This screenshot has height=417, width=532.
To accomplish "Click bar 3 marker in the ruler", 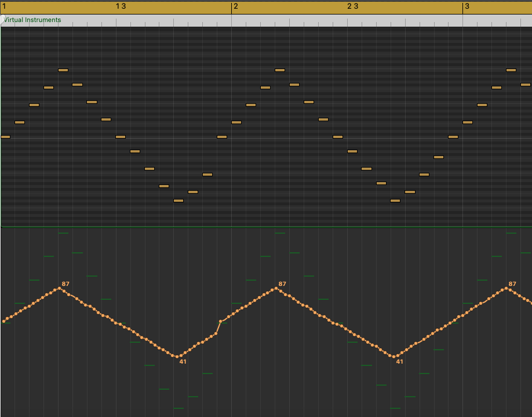I will pos(467,6).
